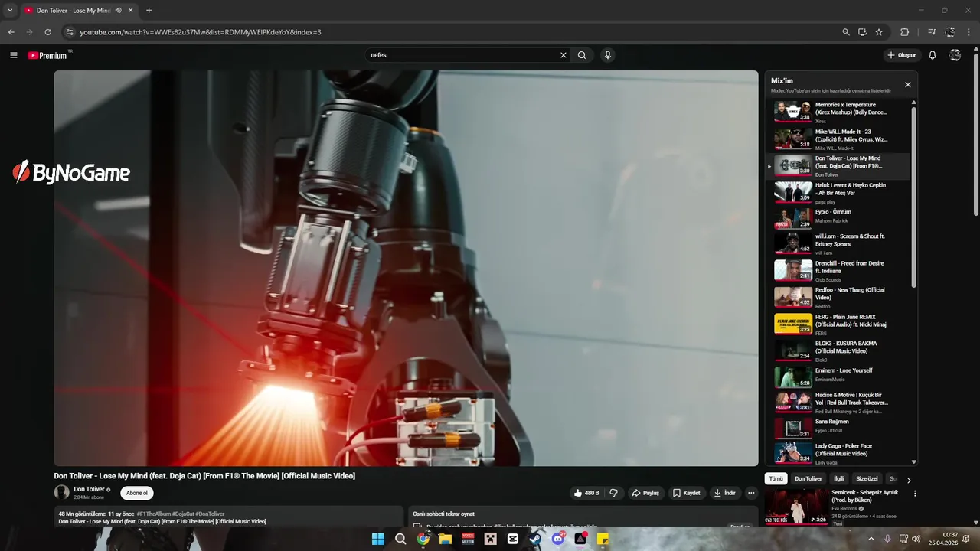The width and height of the screenshot is (980, 551).
Task: Open the Chrome extensions puzzle icon
Action: (904, 32)
